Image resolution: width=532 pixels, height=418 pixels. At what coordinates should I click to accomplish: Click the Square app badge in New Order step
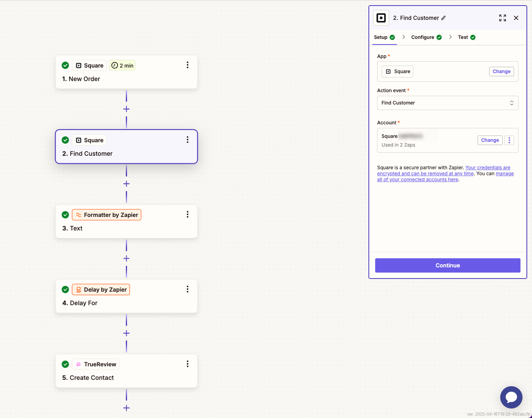click(89, 66)
